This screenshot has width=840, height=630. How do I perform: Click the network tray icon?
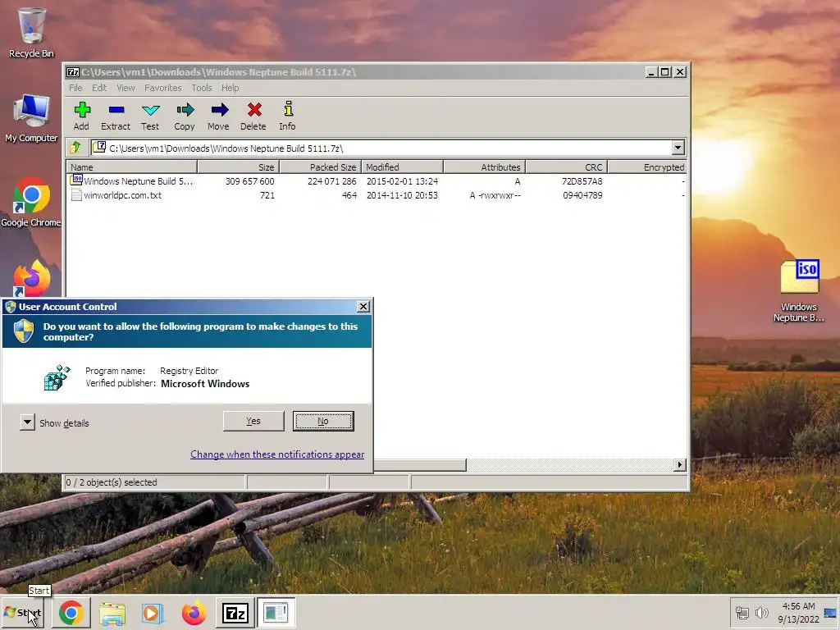[x=742, y=612]
